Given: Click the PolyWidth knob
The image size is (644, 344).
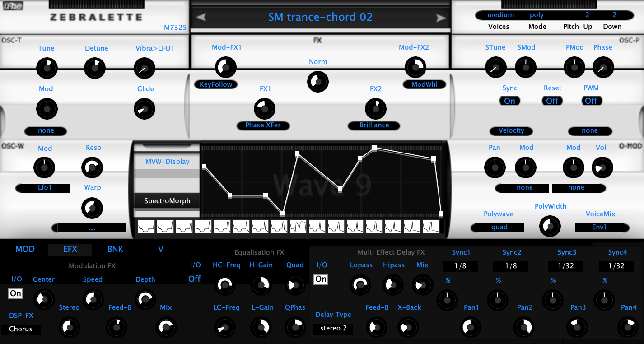Looking at the screenshot, I should 550,226.
